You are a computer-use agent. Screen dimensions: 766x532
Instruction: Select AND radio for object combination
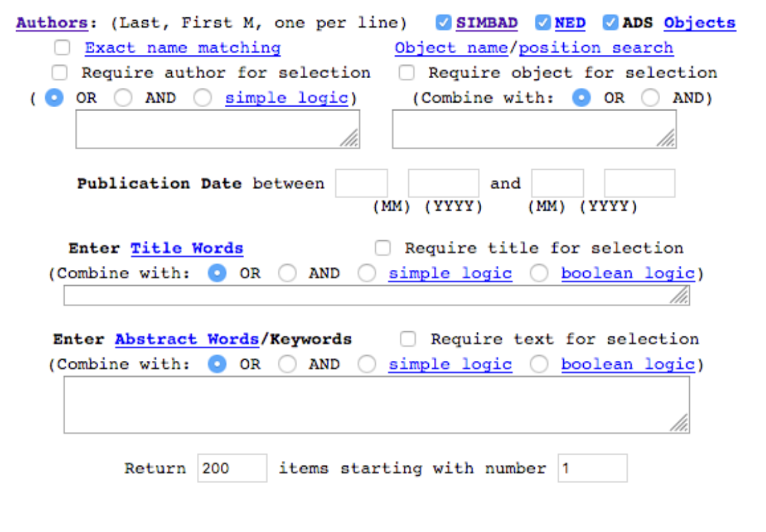650,98
